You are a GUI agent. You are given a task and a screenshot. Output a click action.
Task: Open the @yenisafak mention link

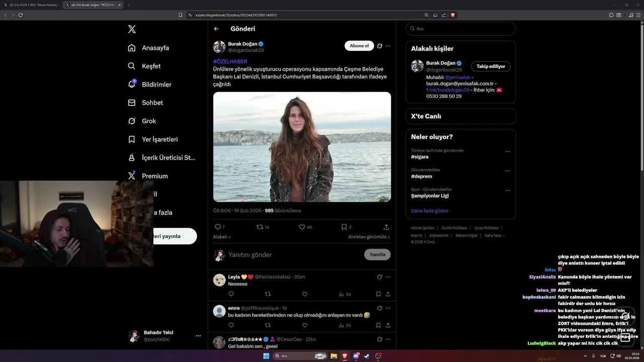point(458,77)
